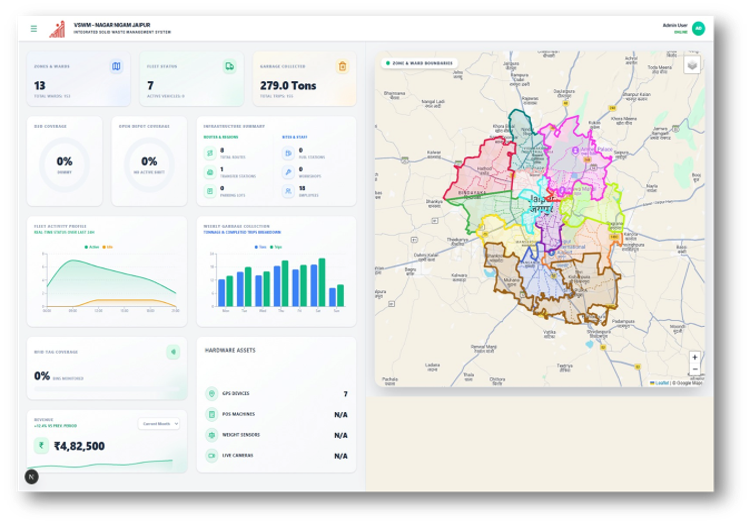Click the Admin User avatar
750x524 pixels.
point(698,29)
